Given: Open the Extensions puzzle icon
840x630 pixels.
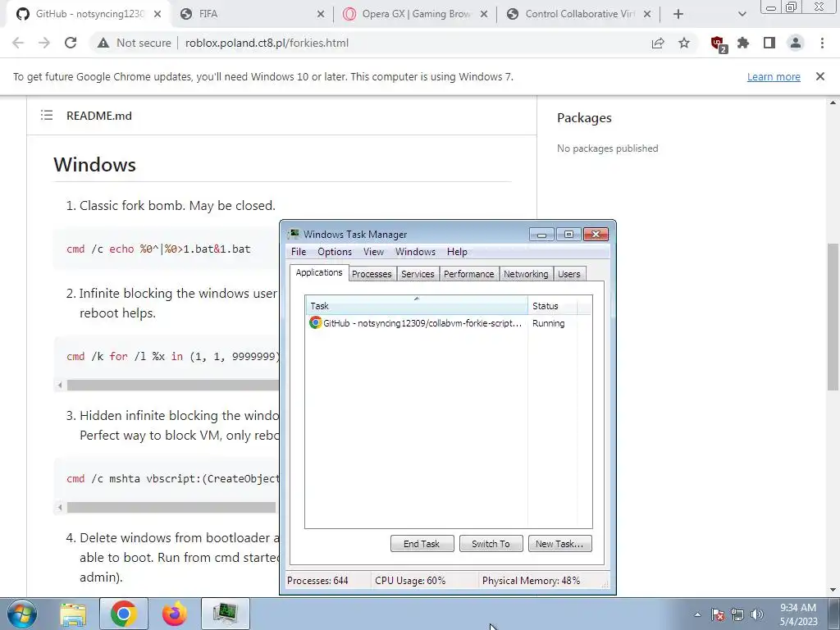Looking at the screenshot, I should [x=743, y=43].
